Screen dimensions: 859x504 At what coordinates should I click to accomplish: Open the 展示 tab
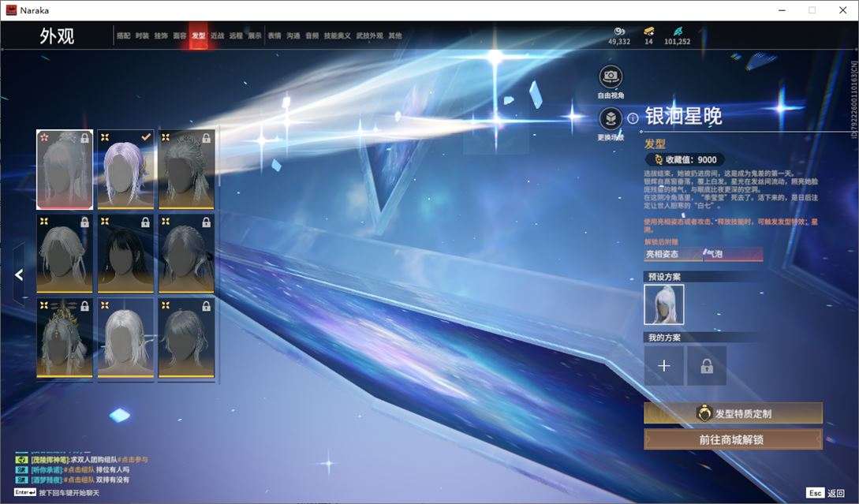coord(255,35)
